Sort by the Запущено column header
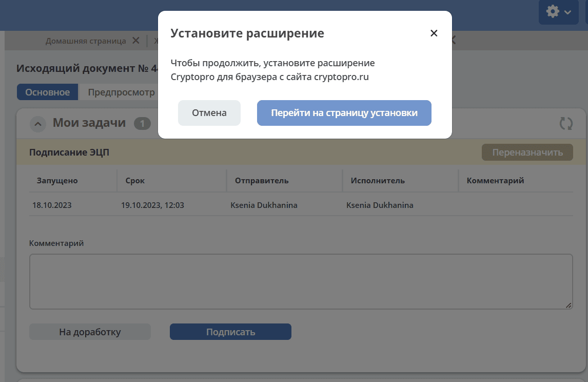Screen dimensions: 588x382 [57, 181]
